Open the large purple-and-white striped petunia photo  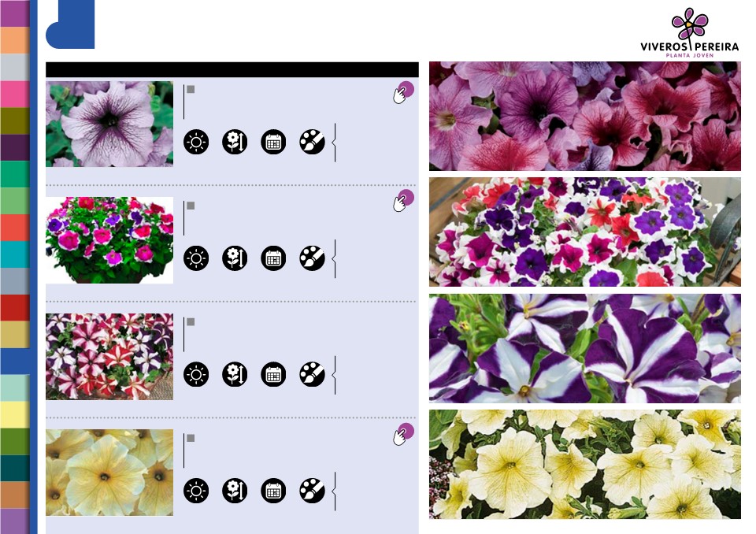click(585, 348)
